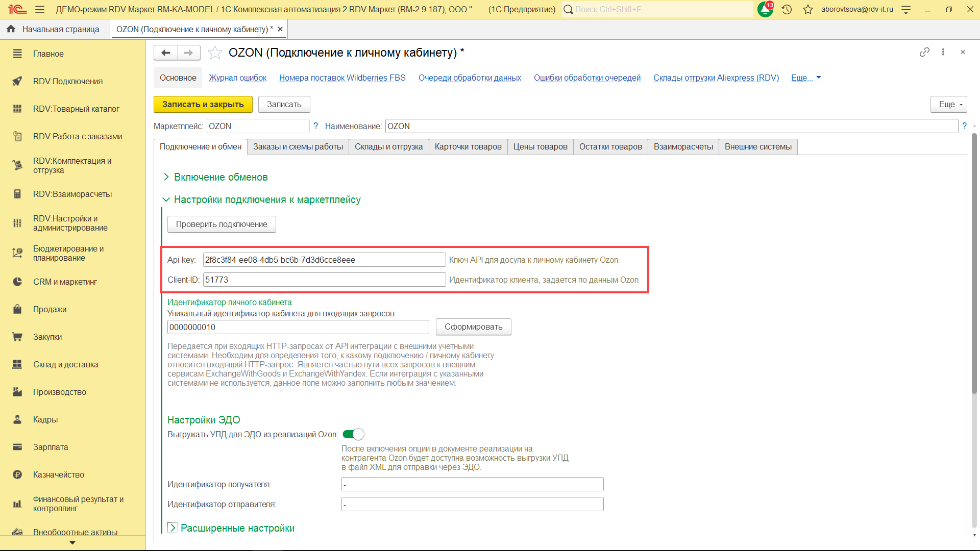Viewport: 980px width, 551px height.
Task: Click the Проверить подключение button
Action: tap(222, 224)
